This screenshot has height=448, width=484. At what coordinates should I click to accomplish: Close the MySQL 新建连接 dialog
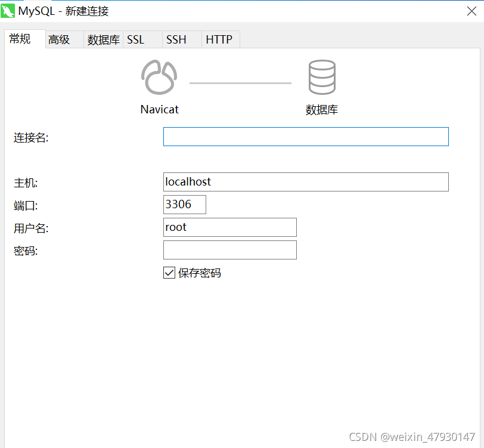(x=471, y=11)
